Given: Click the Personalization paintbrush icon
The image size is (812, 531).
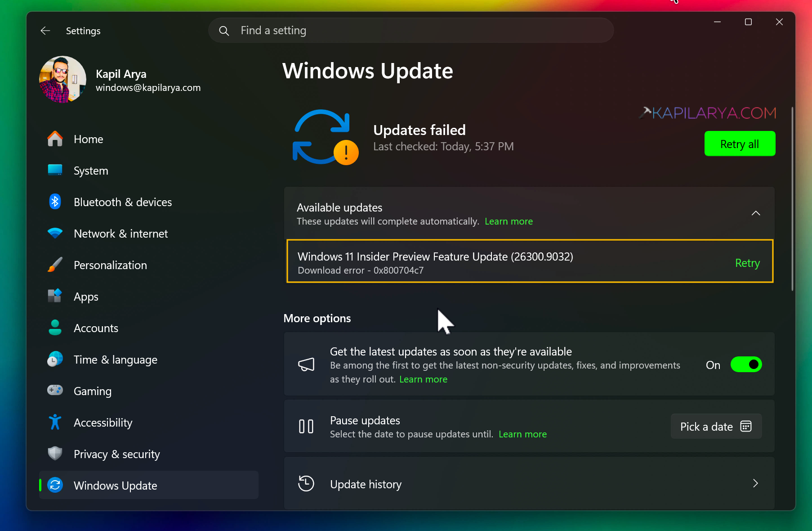Looking at the screenshot, I should point(55,265).
